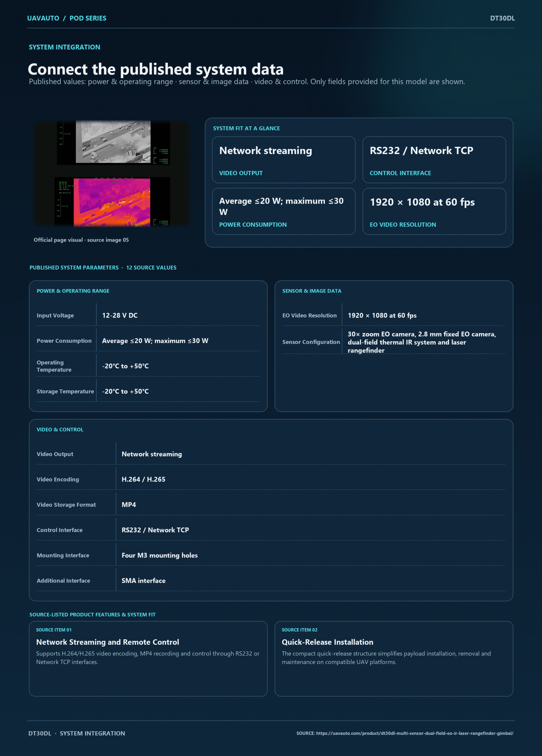Screen dimensions: 542x756
Task: Click the 'SENSOR & IMAGE DATA' section title
Action: (312, 291)
